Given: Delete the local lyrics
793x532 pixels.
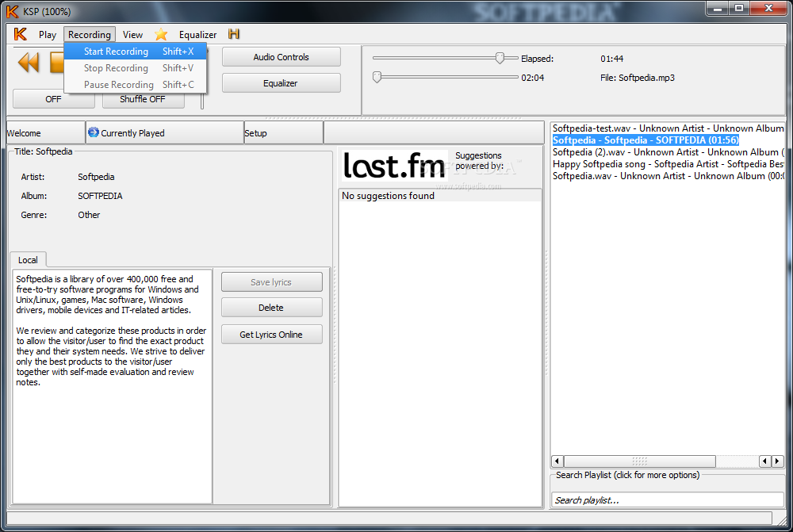Looking at the screenshot, I should click(271, 308).
